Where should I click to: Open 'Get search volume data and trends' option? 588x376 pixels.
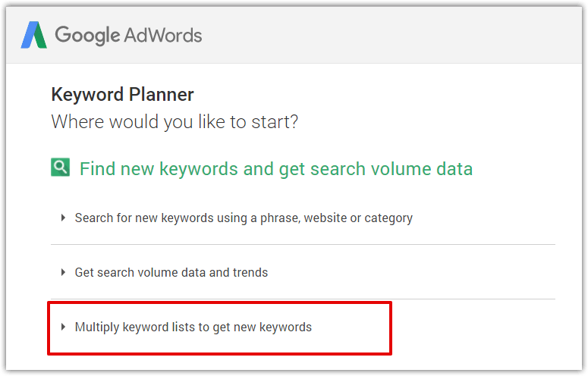171,272
